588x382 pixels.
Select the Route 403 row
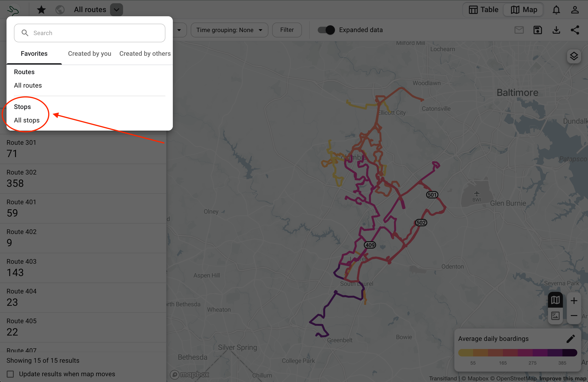click(83, 268)
